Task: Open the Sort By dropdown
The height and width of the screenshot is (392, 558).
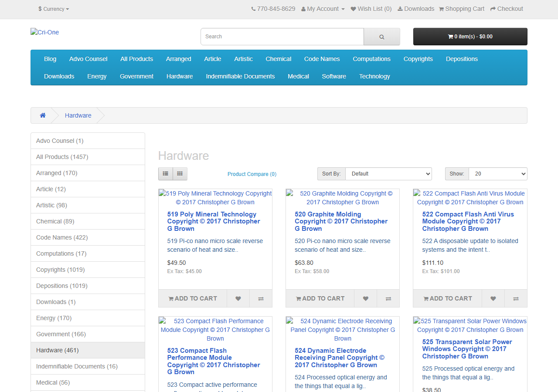Action: point(388,174)
